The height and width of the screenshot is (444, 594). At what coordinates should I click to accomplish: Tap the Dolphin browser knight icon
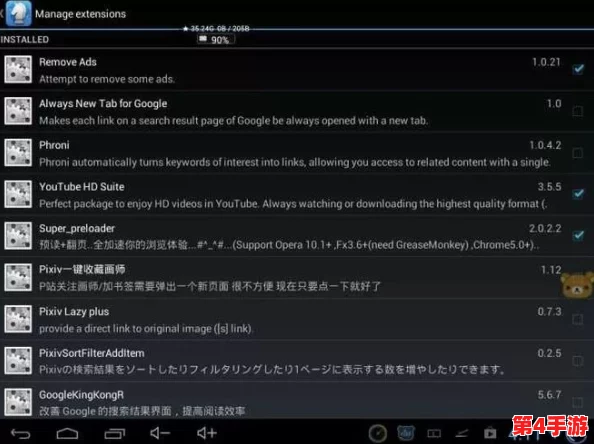[18, 13]
